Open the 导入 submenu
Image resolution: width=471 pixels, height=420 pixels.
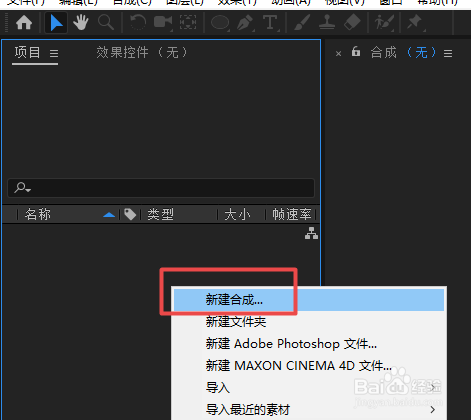309,388
